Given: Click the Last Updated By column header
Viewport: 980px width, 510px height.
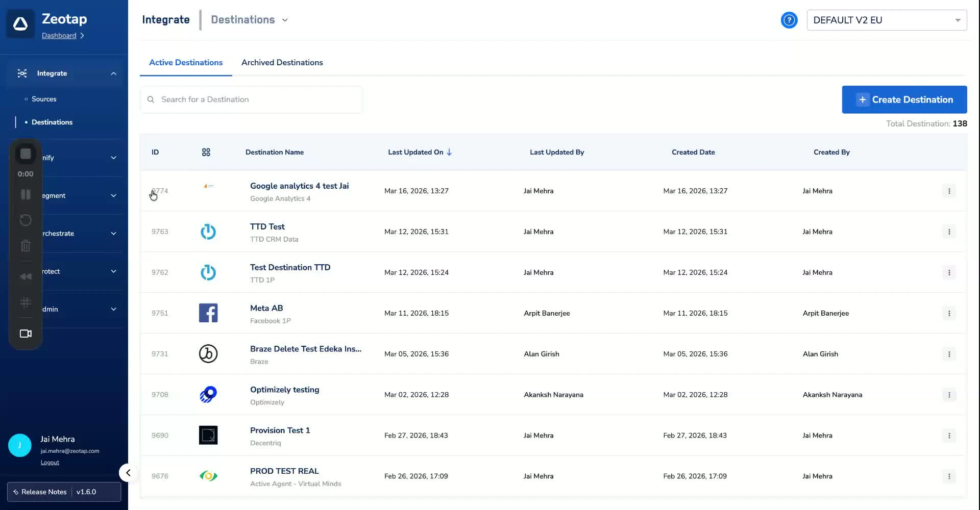Looking at the screenshot, I should tap(557, 152).
